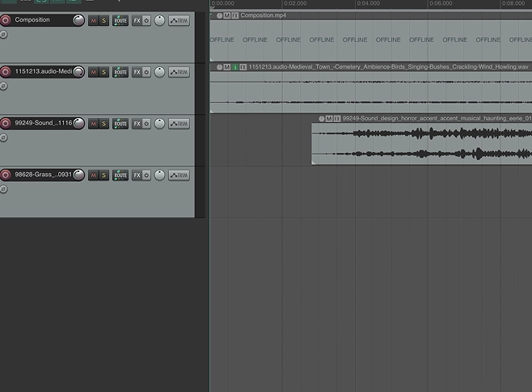
Task: Open item FX on the Medieval_Town wav item
Action: point(243,67)
